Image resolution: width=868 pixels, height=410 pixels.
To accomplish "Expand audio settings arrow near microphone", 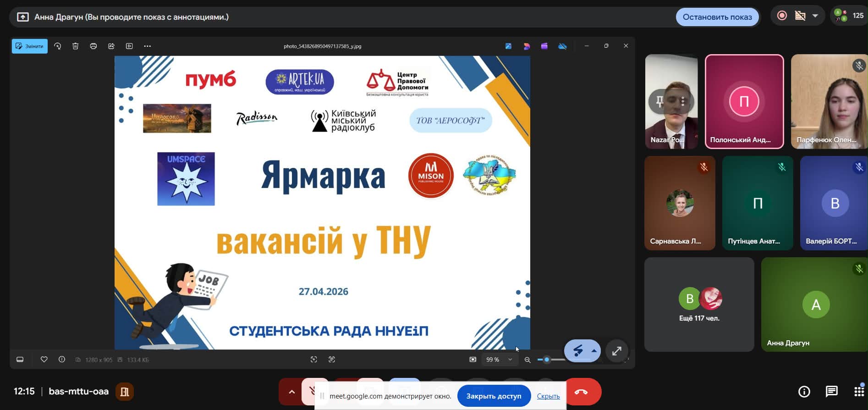I will click(x=291, y=392).
